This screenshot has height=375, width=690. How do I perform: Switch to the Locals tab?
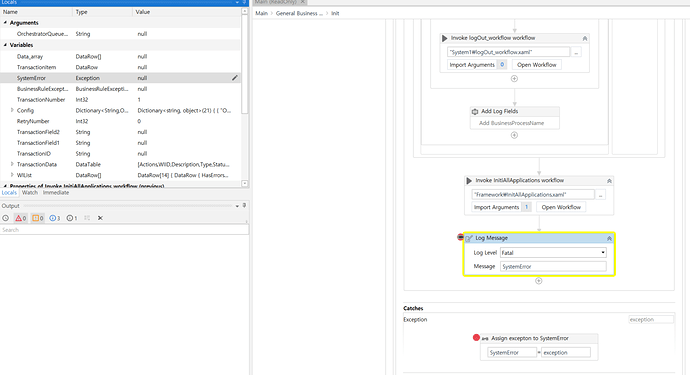coord(9,192)
